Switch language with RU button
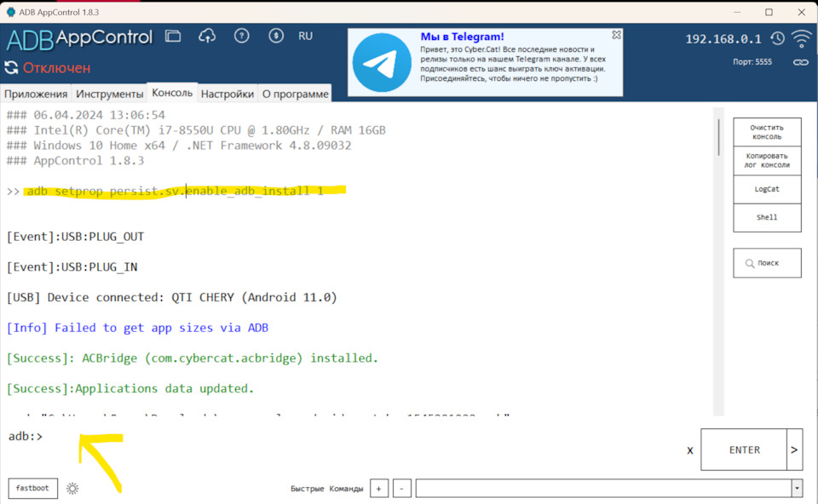This screenshot has width=818, height=504. (305, 36)
